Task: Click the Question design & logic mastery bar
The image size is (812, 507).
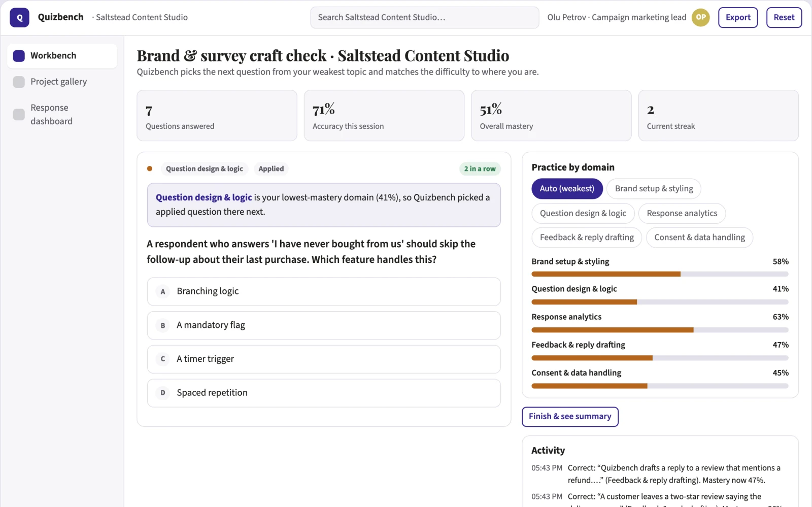Action: click(x=660, y=302)
